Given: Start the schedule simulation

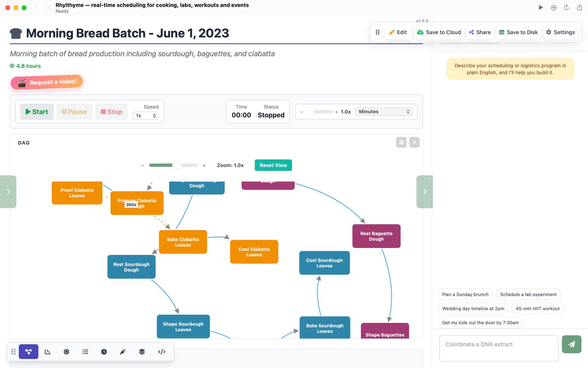Looking at the screenshot, I should pos(37,112).
